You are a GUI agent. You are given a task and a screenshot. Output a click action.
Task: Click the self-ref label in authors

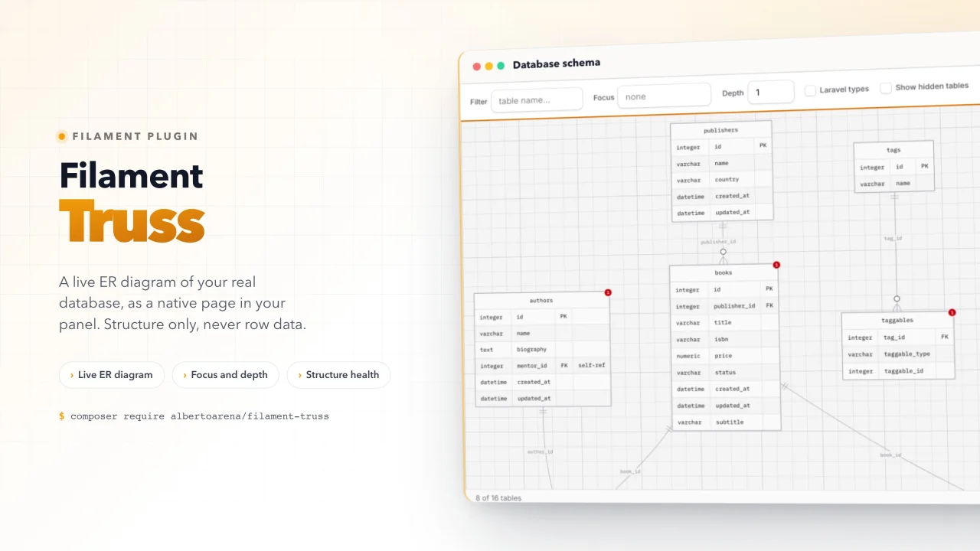coord(591,365)
